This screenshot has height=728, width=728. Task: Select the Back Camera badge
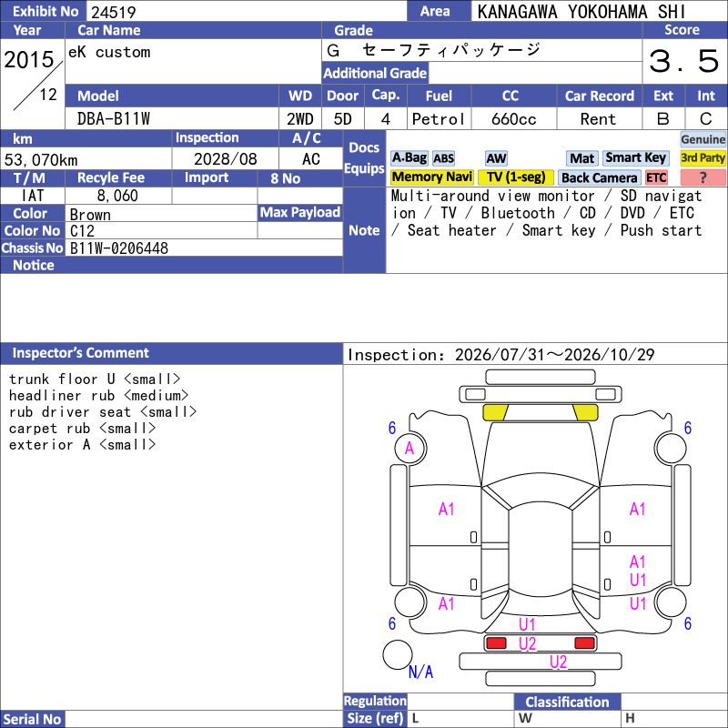pos(599,177)
